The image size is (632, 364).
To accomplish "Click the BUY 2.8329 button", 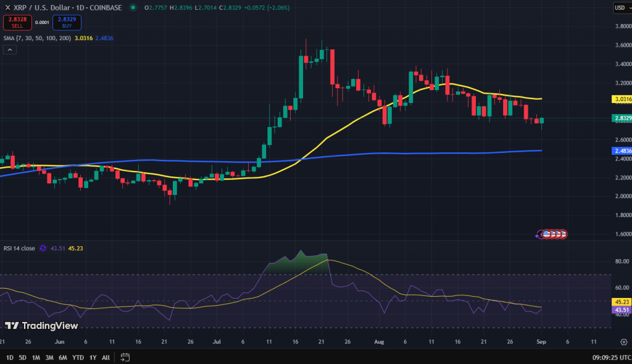I will (x=66, y=22).
